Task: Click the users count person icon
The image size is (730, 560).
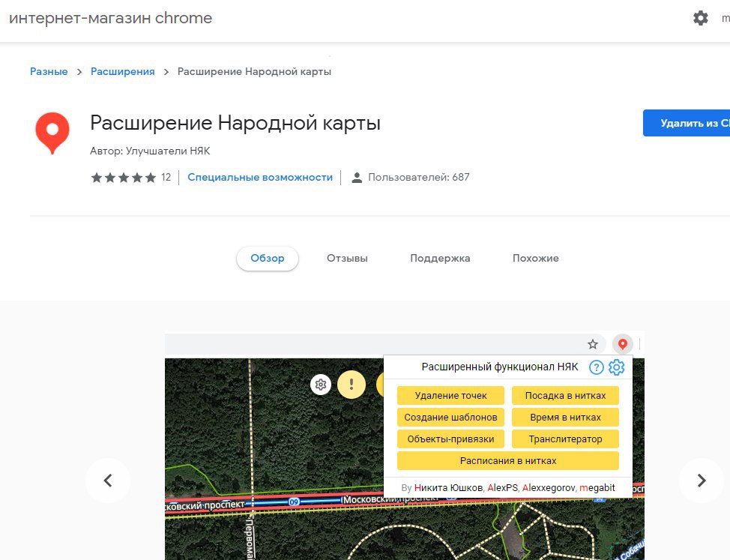Action: [x=357, y=178]
